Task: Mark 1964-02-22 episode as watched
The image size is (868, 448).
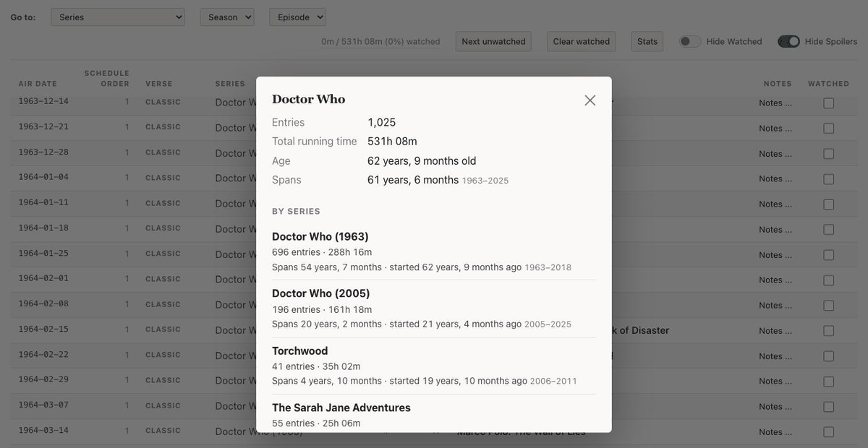Action: (x=829, y=356)
